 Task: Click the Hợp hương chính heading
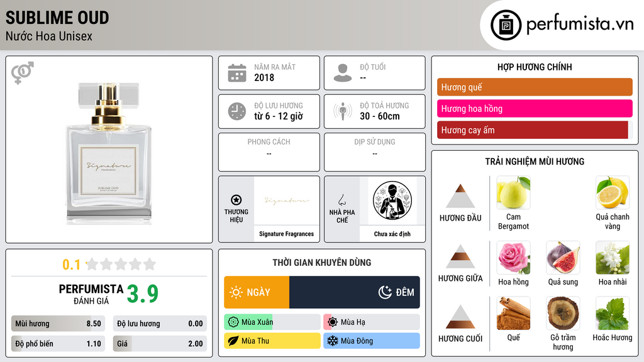pyautogui.click(x=535, y=67)
